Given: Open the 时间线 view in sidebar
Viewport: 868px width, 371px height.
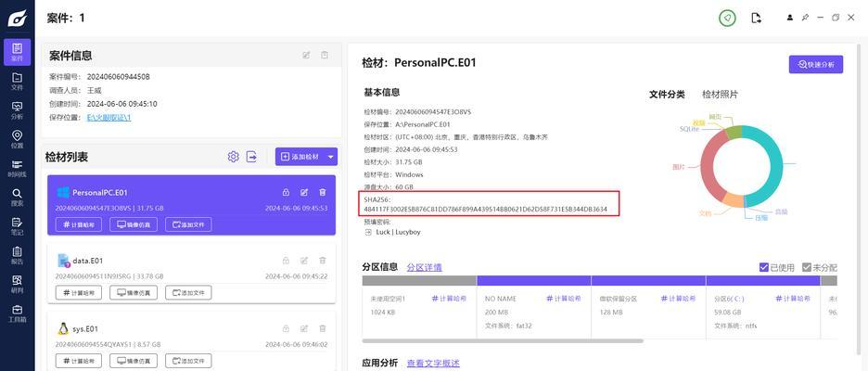Looking at the screenshot, I should (x=18, y=168).
